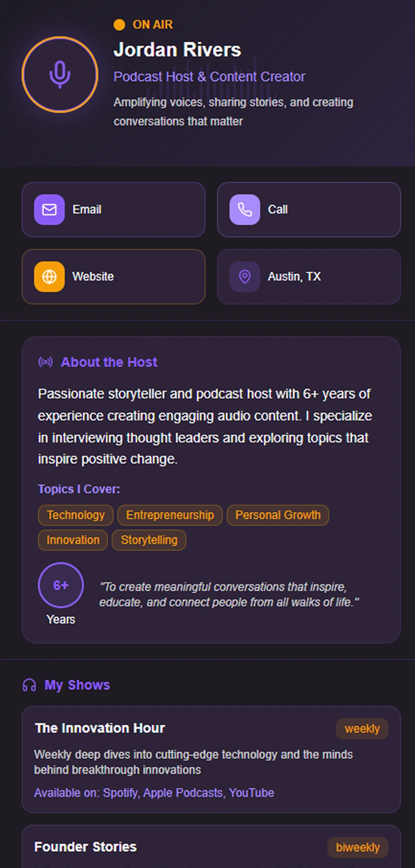The image size is (415, 868).
Task: Click the biweekly badge on Founder Stories
Action: (358, 847)
